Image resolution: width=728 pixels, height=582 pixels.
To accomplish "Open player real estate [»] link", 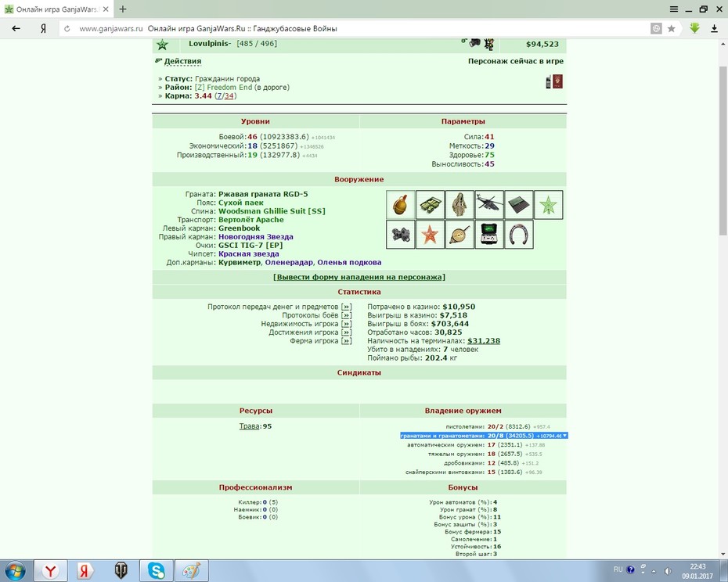I will tap(346, 324).
